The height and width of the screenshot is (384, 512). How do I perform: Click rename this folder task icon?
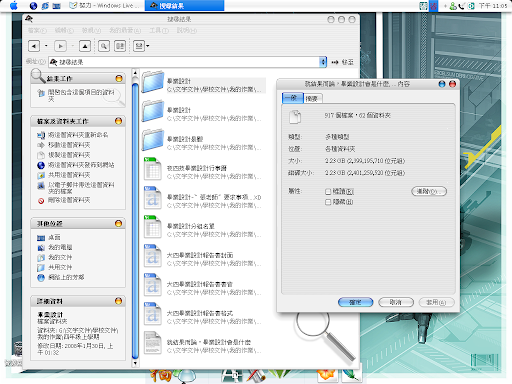pyautogui.click(x=41, y=135)
